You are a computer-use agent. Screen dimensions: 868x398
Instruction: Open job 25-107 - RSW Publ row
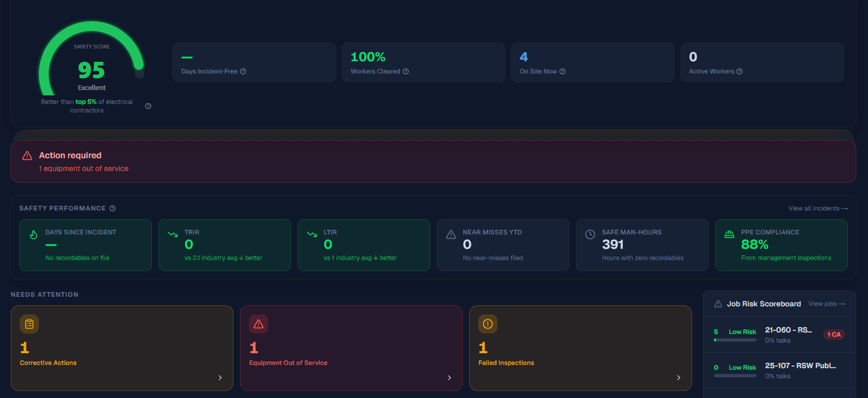[x=779, y=370]
